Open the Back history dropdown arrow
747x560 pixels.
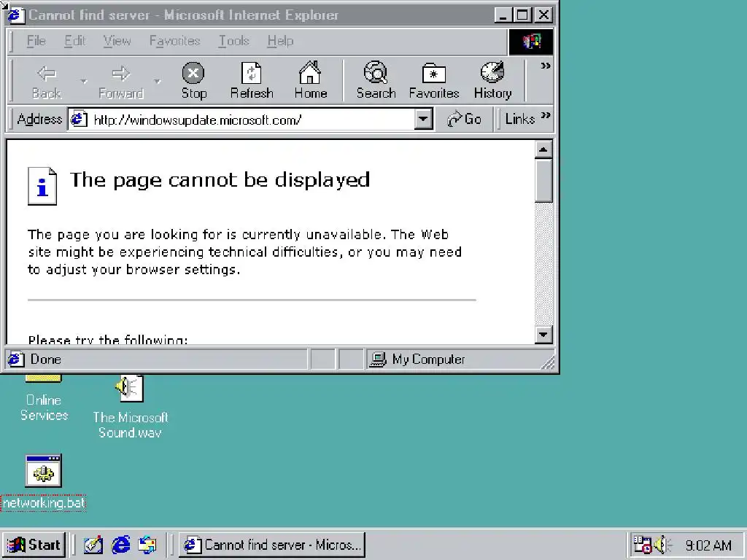83,82
